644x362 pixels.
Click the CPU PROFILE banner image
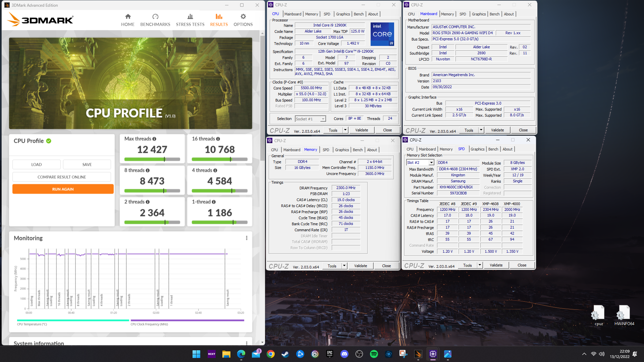point(130,83)
